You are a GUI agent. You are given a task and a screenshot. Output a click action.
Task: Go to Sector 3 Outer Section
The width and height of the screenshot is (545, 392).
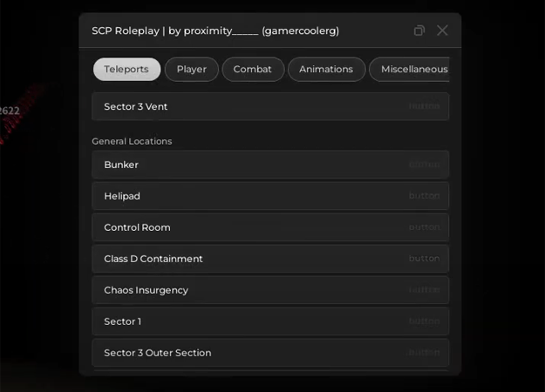pos(270,353)
